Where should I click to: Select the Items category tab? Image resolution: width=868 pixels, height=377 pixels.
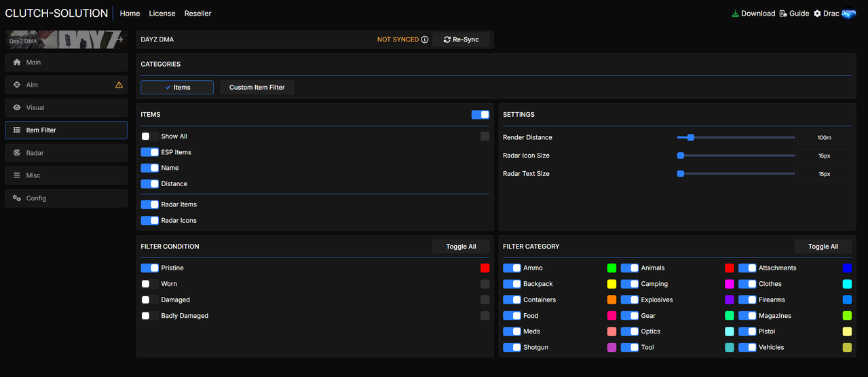(x=177, y=87)
